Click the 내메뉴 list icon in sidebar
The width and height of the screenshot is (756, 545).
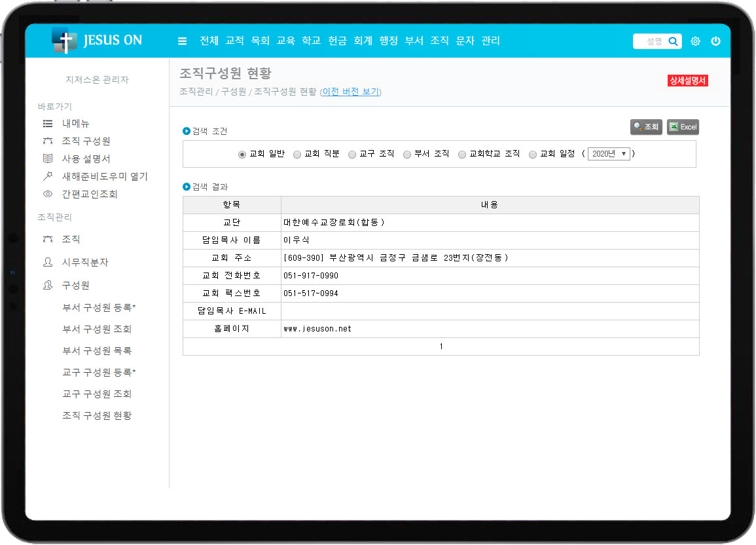tap(47, 123)
